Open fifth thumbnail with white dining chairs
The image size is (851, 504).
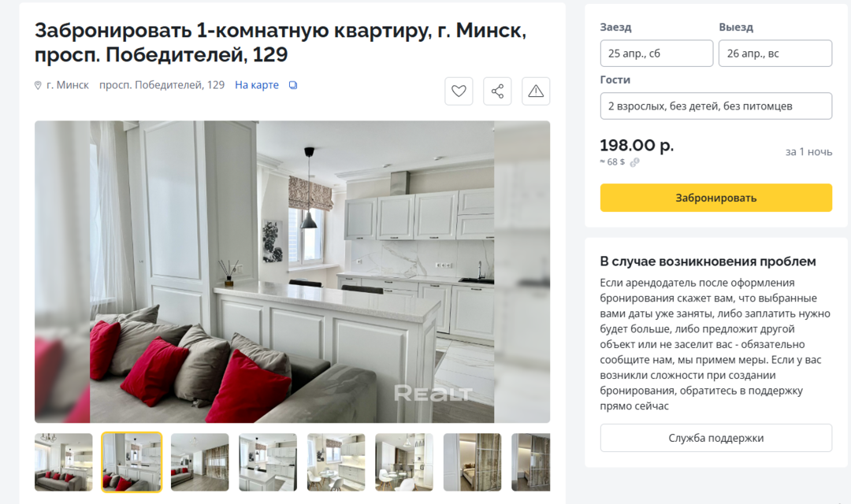[336, 462]
